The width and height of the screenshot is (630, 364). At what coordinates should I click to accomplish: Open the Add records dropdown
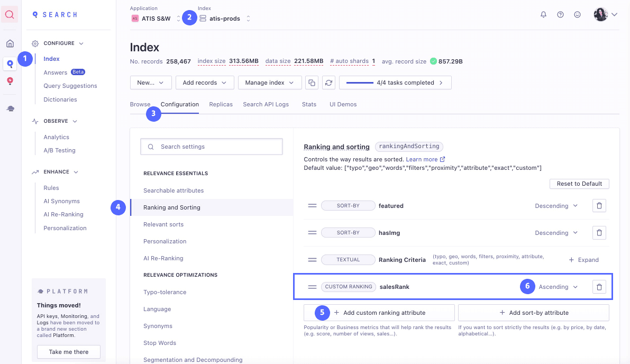[205, 83]
